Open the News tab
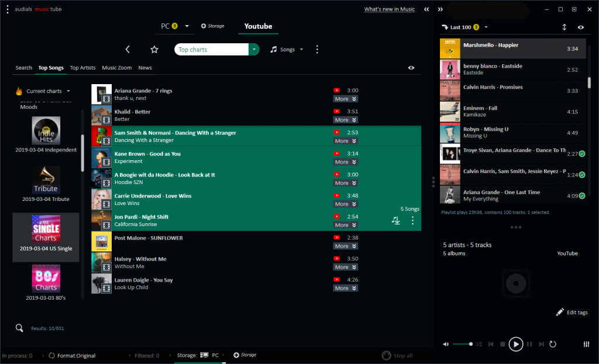599x364 pixels. (145, 68)
